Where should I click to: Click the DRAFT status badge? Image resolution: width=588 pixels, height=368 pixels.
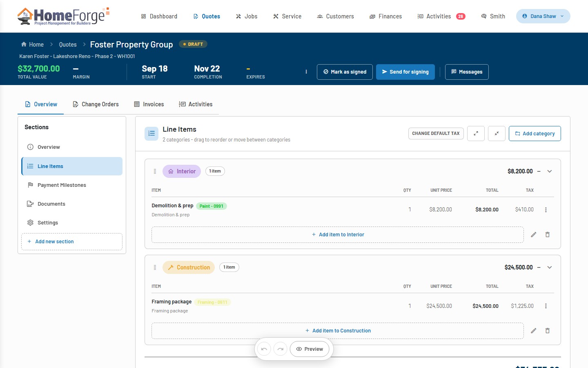[193, 44]
